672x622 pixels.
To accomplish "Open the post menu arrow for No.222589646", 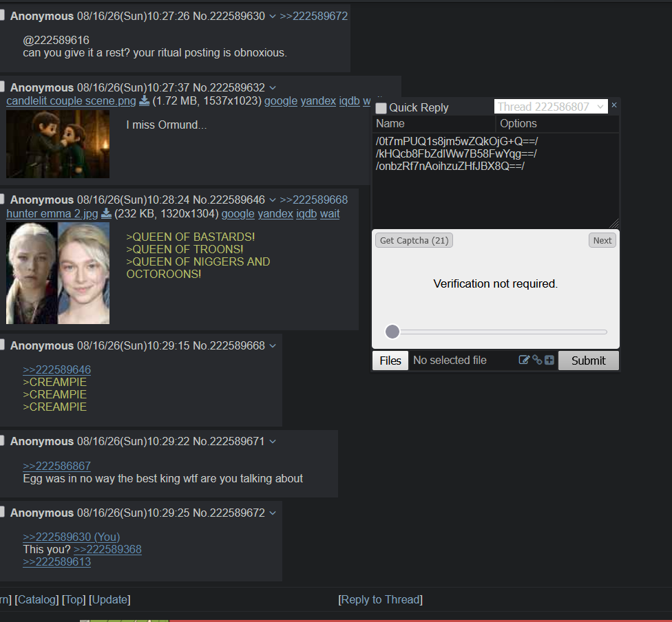I will (273, 200).
